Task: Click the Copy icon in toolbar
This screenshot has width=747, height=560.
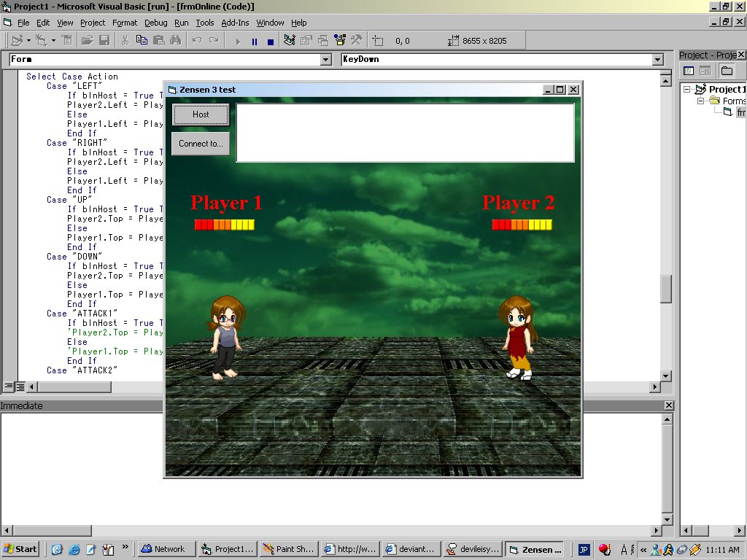Action: point(142,41)
